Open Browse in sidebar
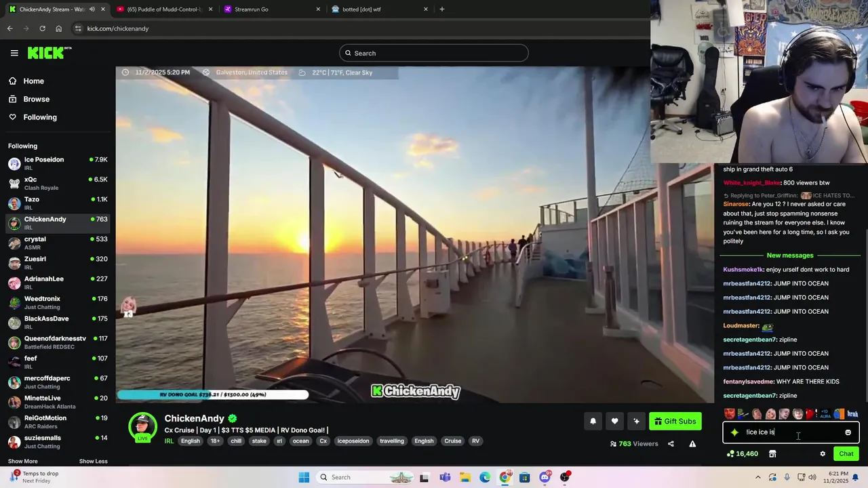The image size is (868, 488). click(36, 99)
